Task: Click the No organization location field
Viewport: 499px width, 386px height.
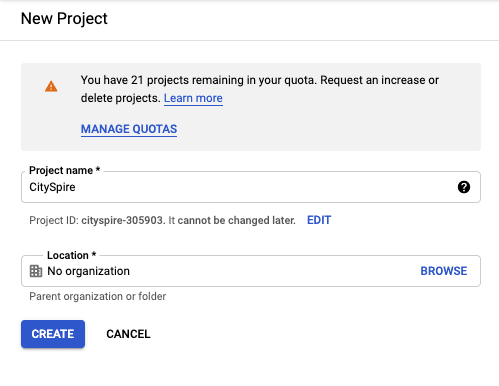Action: (x=251, y=271)
